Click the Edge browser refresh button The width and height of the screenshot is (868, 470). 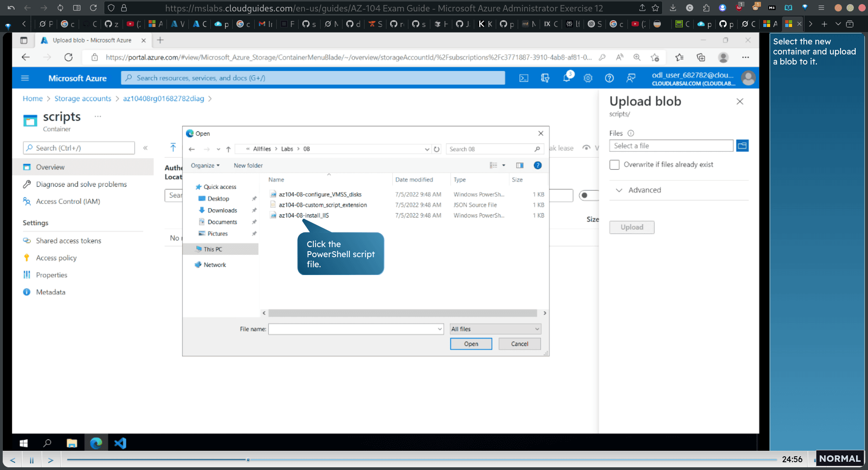[x=69, y=57]
